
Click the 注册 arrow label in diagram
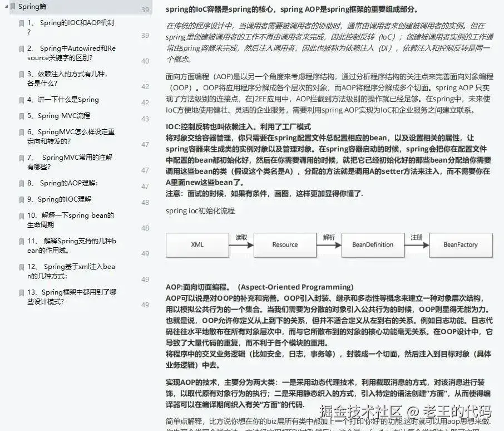pyautogui.click(x=417, y=237)
